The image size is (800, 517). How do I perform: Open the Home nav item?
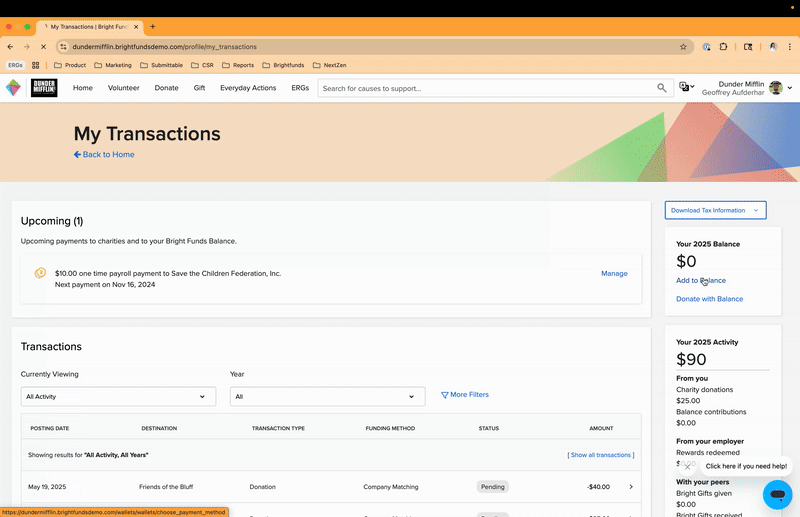pos(83,88)
